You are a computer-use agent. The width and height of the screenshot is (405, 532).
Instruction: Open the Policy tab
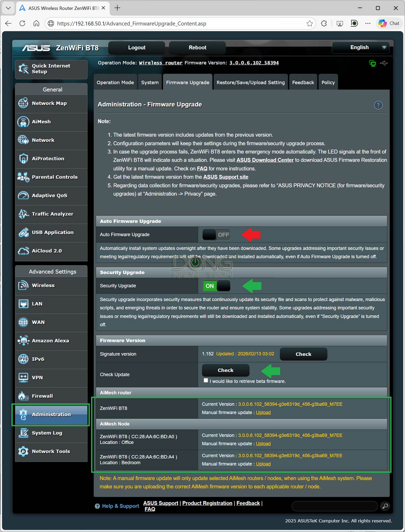[328, 82]
